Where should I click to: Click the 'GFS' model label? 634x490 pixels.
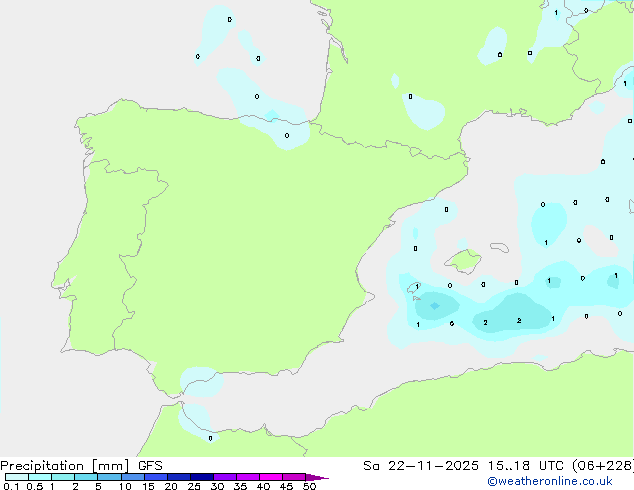[150, 466]
